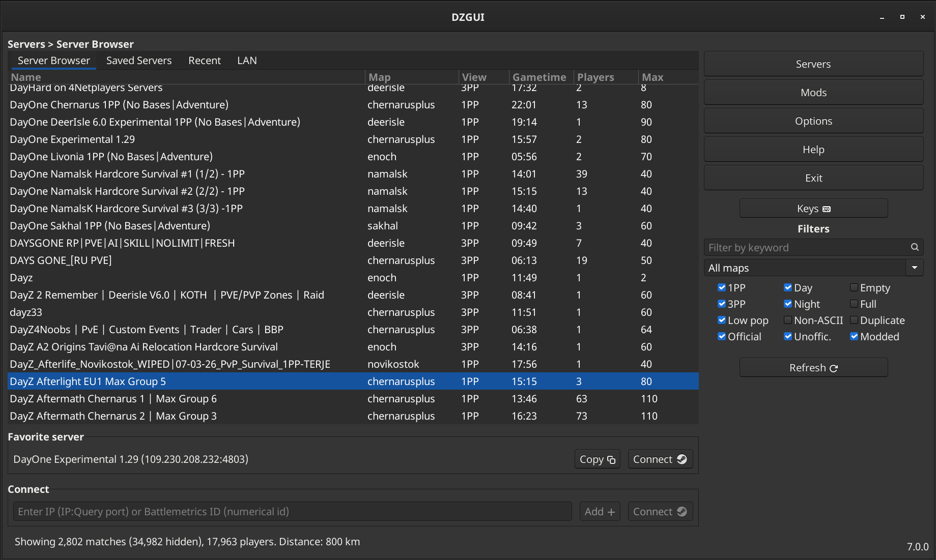
Task: Click the DZGUI window maximize button
Action: coord(902,17)
